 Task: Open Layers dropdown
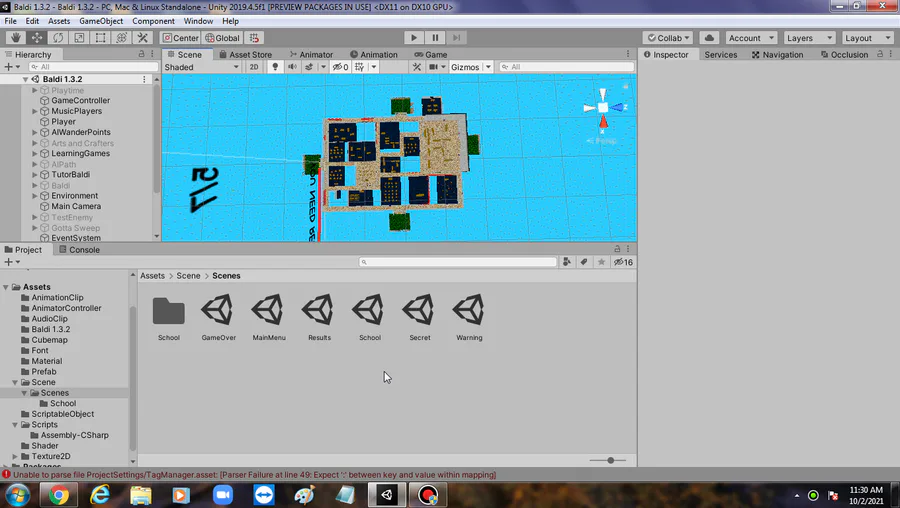click(809, 38)
